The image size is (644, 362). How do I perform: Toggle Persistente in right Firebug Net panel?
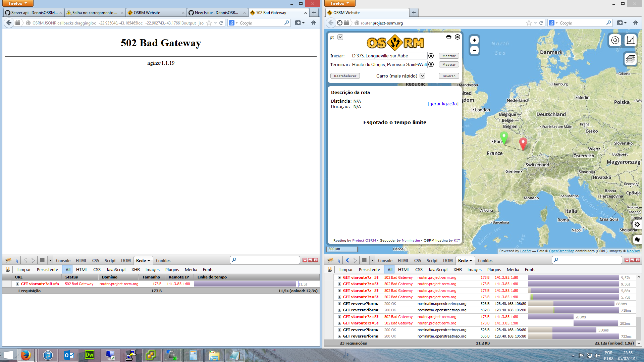pos(369,269)
